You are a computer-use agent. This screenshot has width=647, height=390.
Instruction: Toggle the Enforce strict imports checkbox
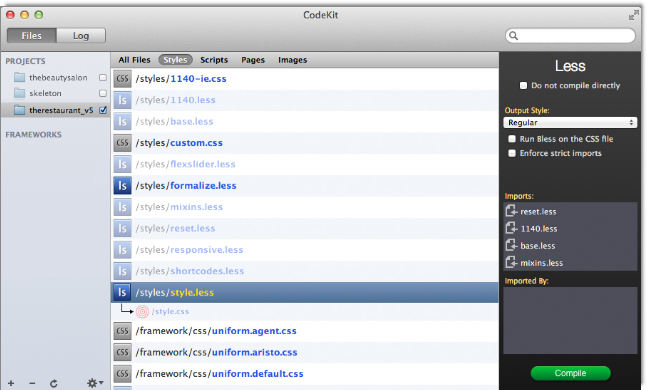[512, 153]
